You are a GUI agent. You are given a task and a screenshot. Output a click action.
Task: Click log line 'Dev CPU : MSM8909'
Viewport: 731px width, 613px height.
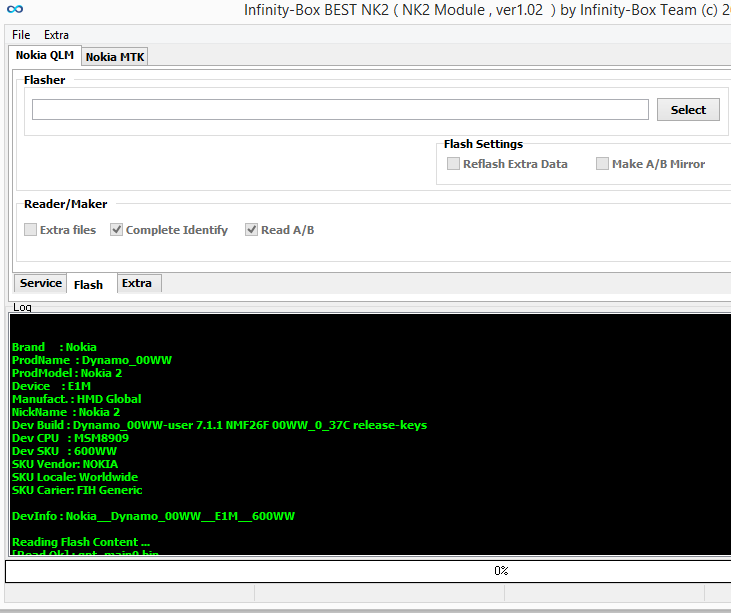pyautogui.click(x=70, y=439)
